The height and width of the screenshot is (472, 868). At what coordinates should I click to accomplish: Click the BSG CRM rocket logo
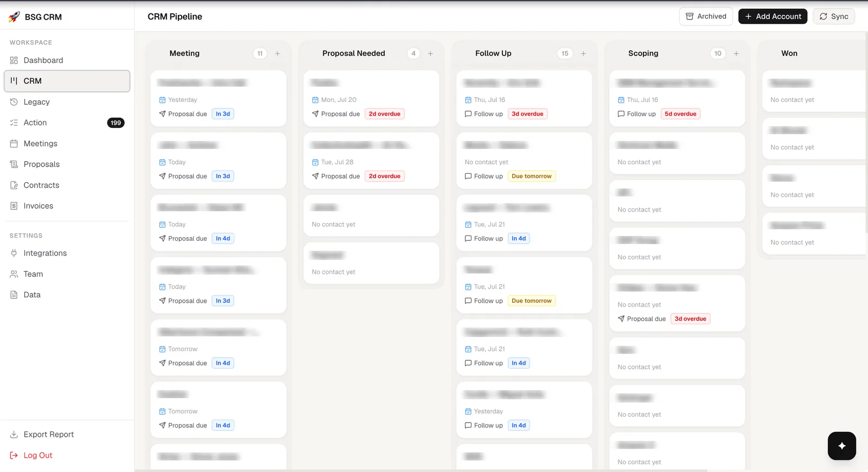point(14,17)
